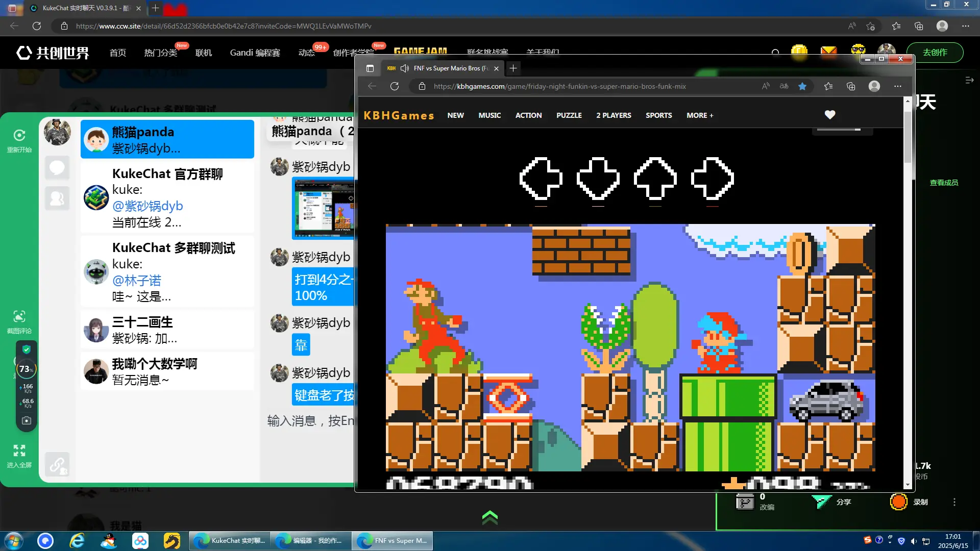
Task: Click the 去创作 button
Action: coord(935,53)
